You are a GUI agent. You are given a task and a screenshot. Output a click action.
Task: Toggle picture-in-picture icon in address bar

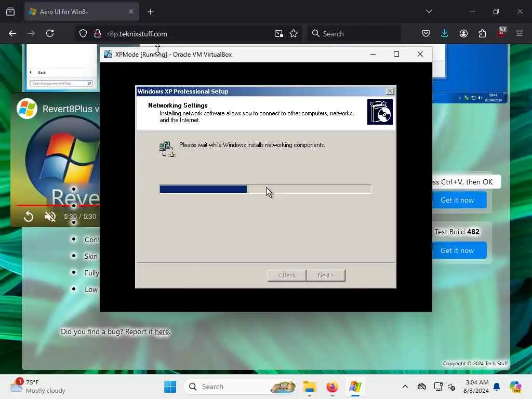click(279, 34)
